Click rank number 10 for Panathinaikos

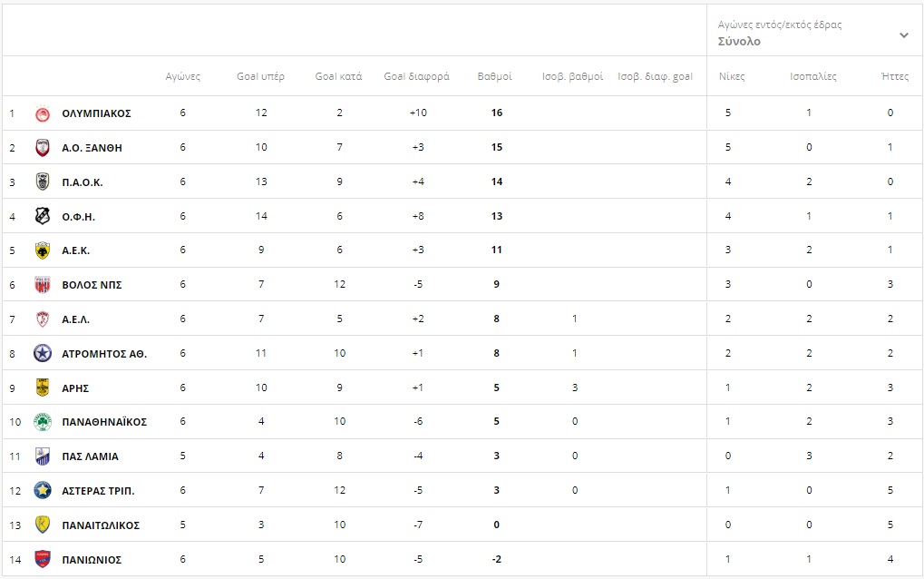click(15, 422)
